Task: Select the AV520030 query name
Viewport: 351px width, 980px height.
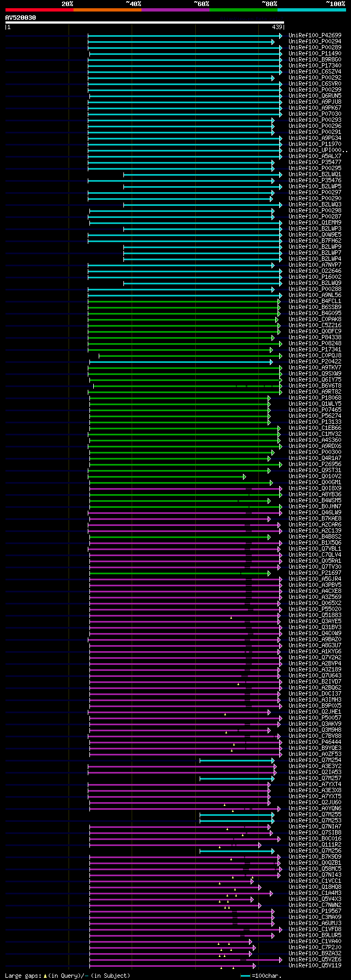Action: click(x=21, y=18)
